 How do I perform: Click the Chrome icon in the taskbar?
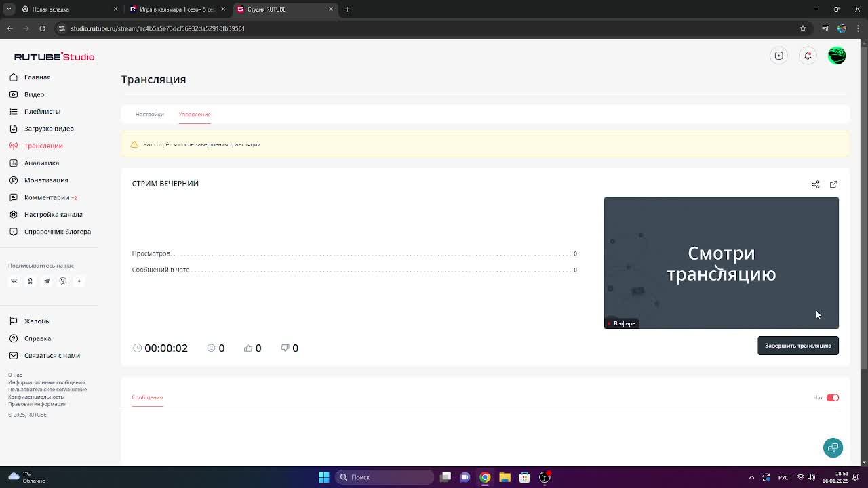[485, 477]
